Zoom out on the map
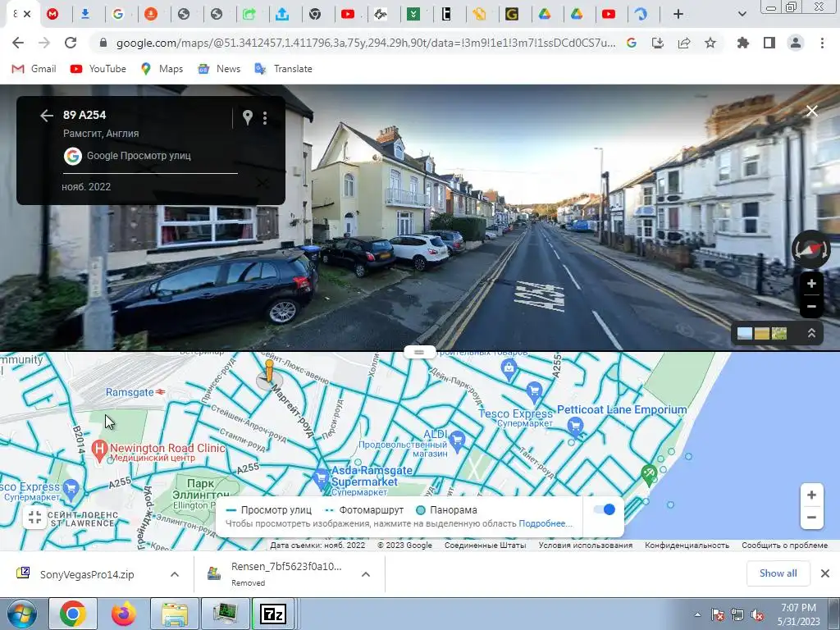 (811, 518)
